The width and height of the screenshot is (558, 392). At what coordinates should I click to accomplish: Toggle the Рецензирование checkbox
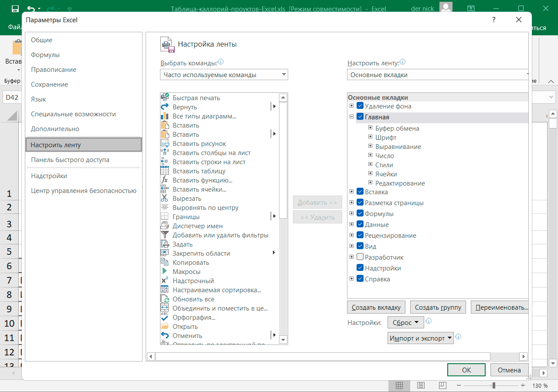pos(360,235)
